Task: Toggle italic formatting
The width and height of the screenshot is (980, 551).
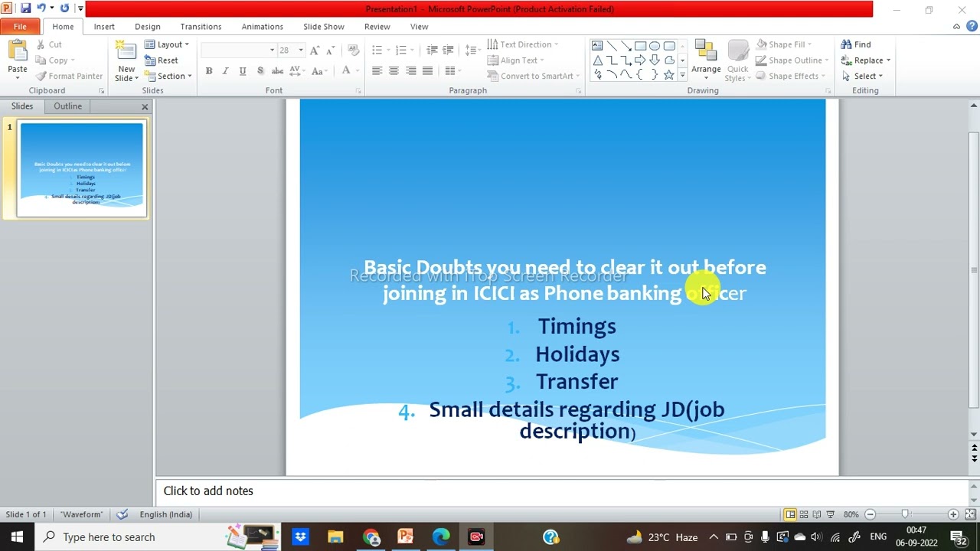Action: tap(225, 71)
